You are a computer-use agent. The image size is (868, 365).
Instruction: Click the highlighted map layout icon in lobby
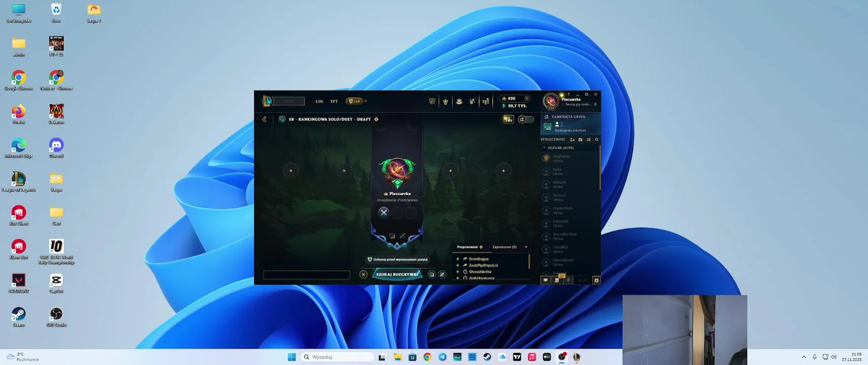pyautogui.click(x=508, y=119)
